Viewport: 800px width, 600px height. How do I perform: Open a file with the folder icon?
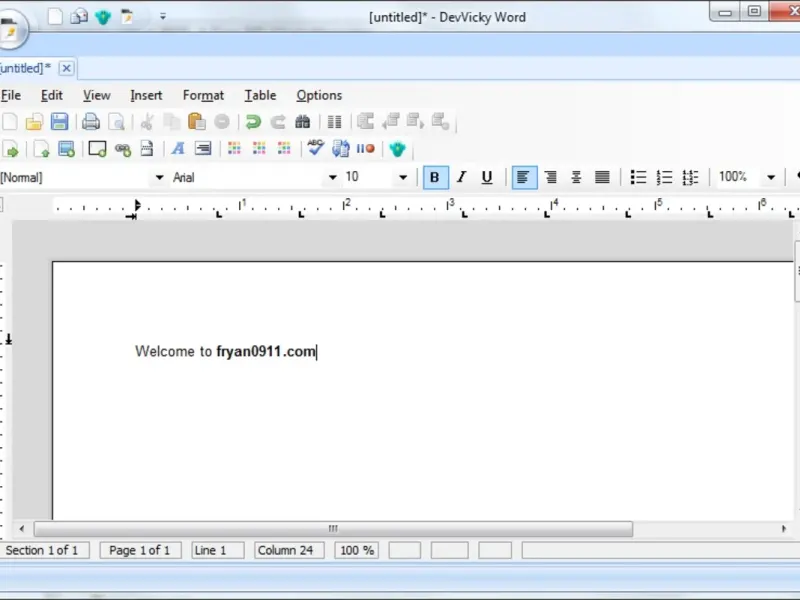tap(34, 122)
